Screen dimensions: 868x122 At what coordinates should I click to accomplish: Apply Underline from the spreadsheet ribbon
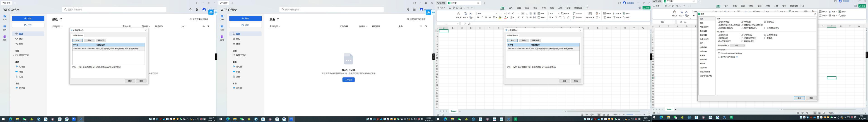pyautogui.click(x=486, y=17)
